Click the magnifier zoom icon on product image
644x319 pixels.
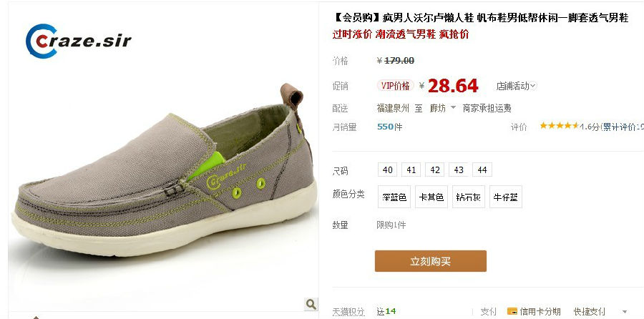(311, 304)
